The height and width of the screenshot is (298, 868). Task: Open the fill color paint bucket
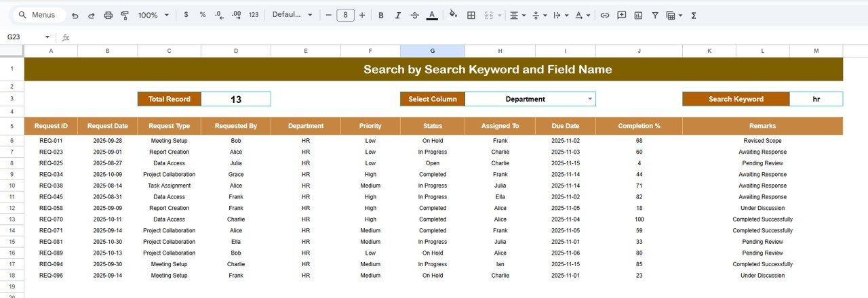[x=453, y=15]
